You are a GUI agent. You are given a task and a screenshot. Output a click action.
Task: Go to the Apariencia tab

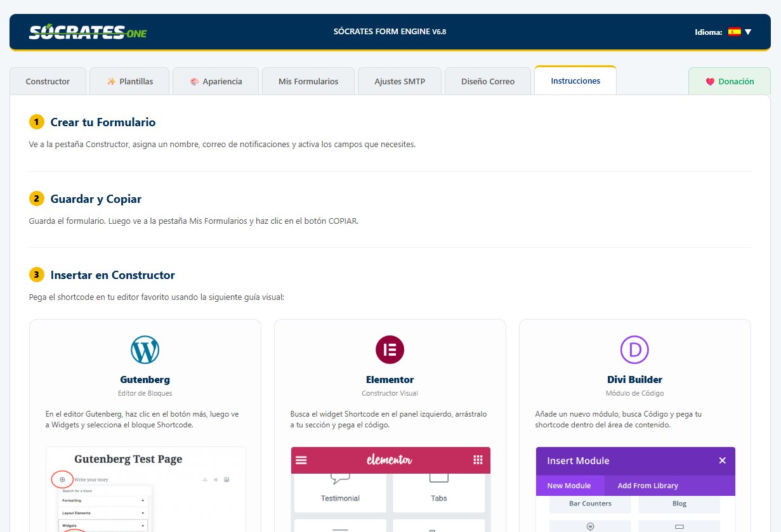[216, 81]
